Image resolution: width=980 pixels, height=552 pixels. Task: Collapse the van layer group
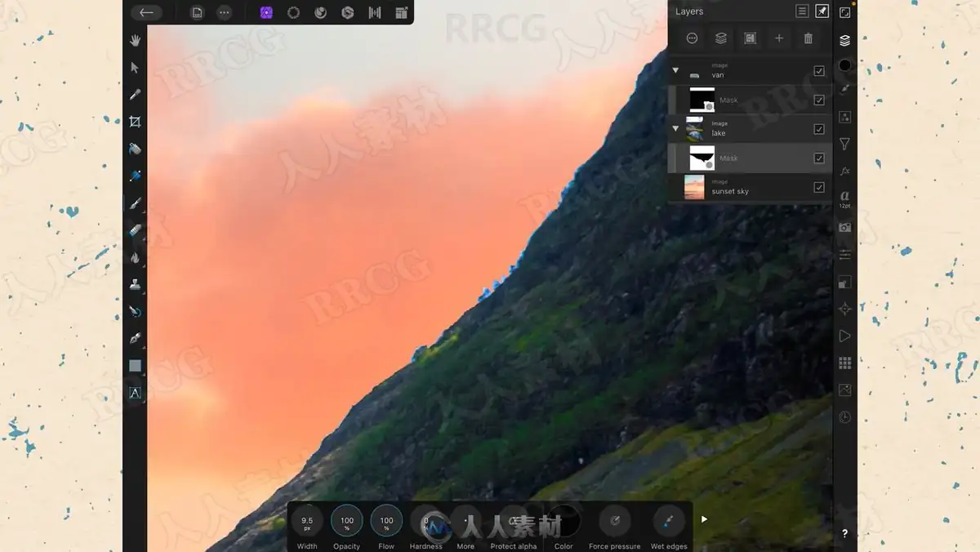pos(675,71)
